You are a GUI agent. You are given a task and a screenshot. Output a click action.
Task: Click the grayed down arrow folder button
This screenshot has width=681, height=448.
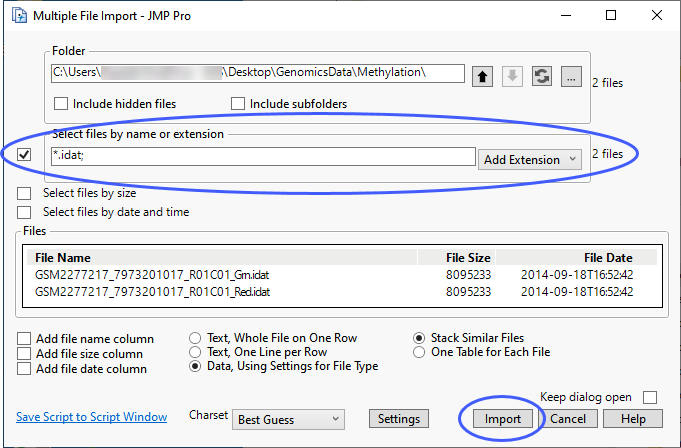coord(512,76)
